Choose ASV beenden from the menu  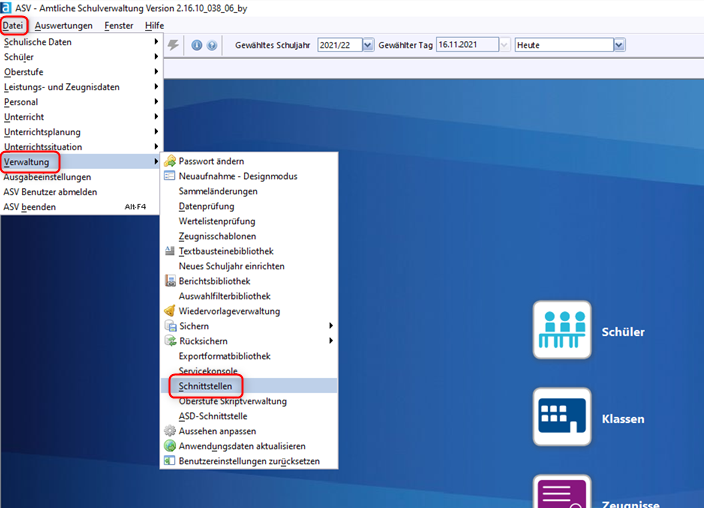81,207
